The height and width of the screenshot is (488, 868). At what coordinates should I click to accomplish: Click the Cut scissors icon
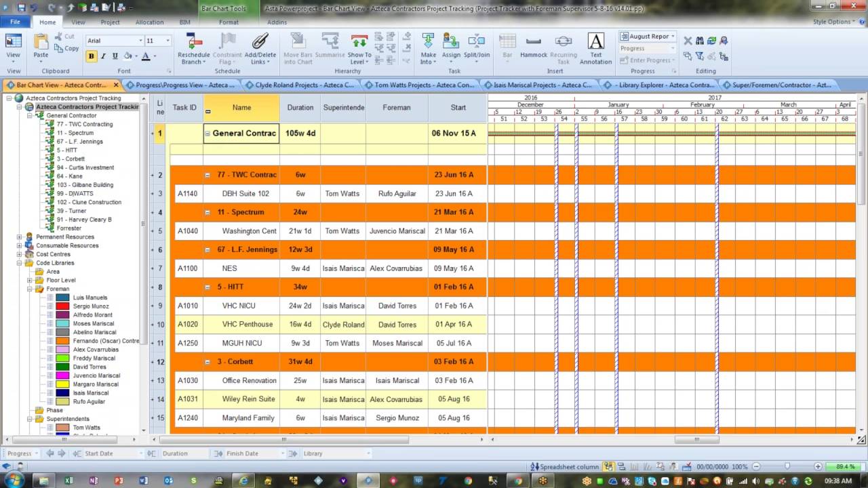(x=57, y=37)
